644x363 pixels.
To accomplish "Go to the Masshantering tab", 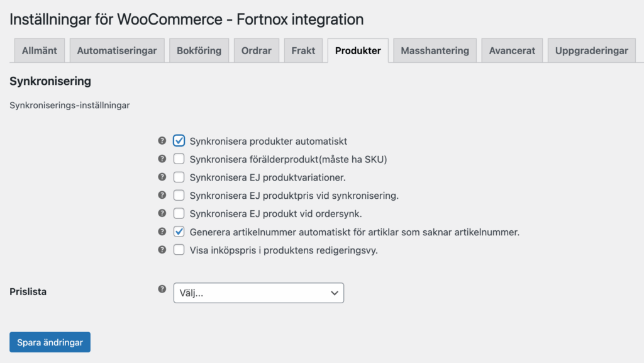I will coord(434,50).
